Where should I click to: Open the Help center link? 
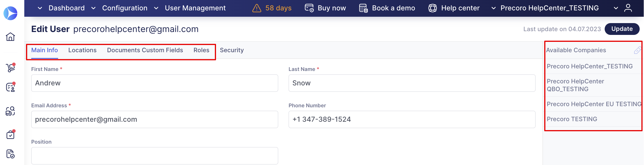coord(454,8)
